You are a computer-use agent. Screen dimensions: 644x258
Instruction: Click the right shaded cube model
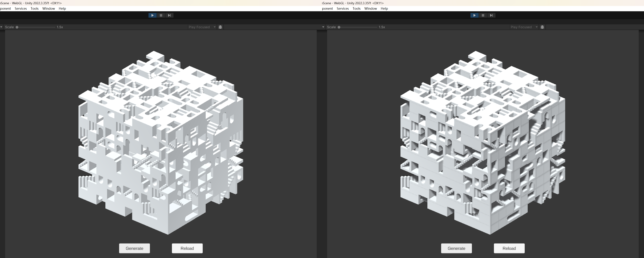pos(482,143)
